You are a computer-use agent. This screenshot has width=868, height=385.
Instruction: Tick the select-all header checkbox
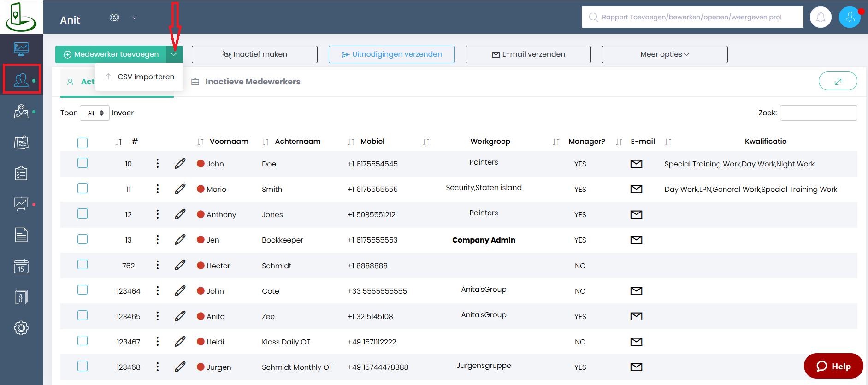pyautogui.click(x=83, y=143)
